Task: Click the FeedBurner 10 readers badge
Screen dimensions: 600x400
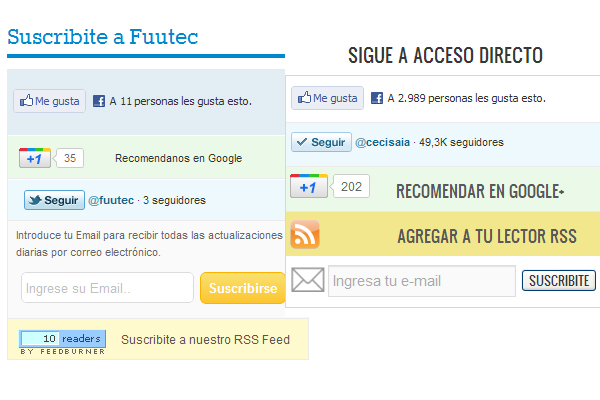Action: [x=62, y=342]
